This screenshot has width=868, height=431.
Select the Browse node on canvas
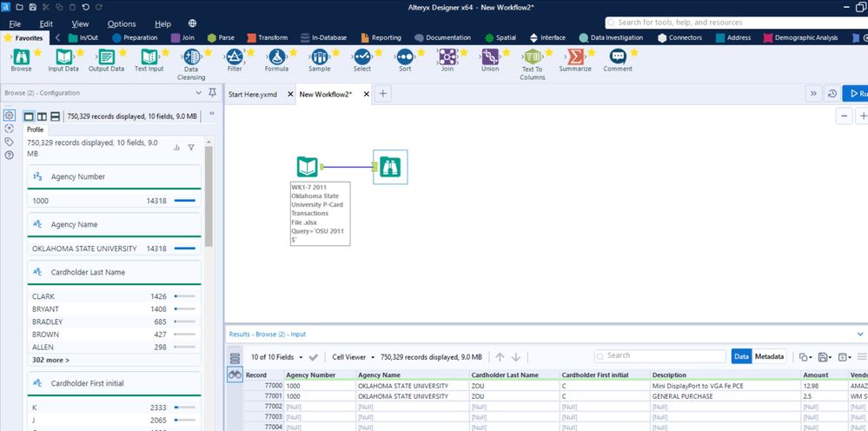point(390,167)
